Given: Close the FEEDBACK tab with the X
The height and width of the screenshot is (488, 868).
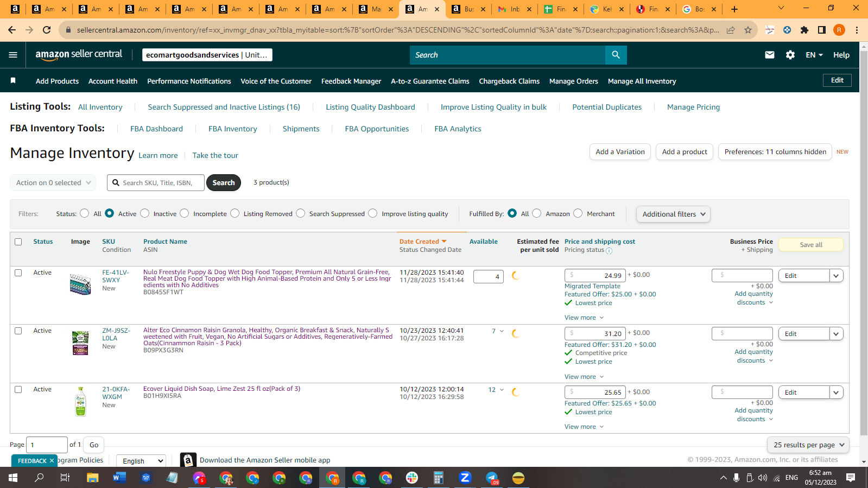Looking at the screenshot, I should click(x=52, y=461).
